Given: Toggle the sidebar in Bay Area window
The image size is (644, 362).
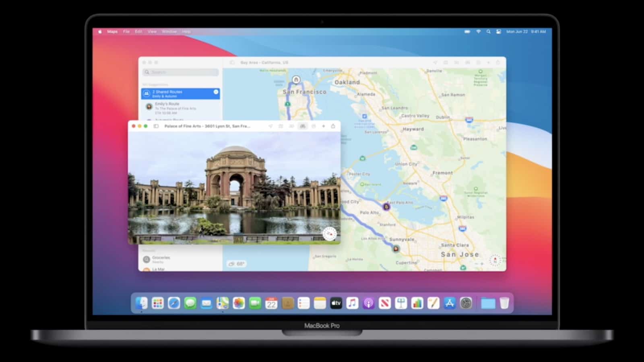Looking at the screenshot, I should (232, 63).
